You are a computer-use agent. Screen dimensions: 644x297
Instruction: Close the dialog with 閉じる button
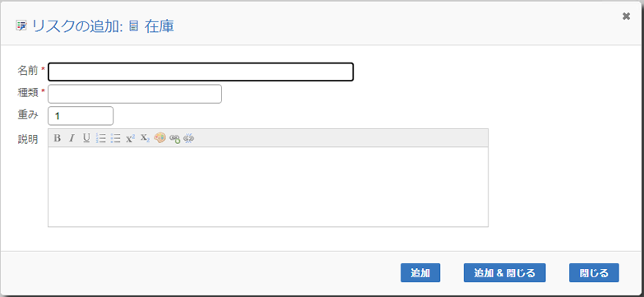pyautogui.click(x=594, y=273)
